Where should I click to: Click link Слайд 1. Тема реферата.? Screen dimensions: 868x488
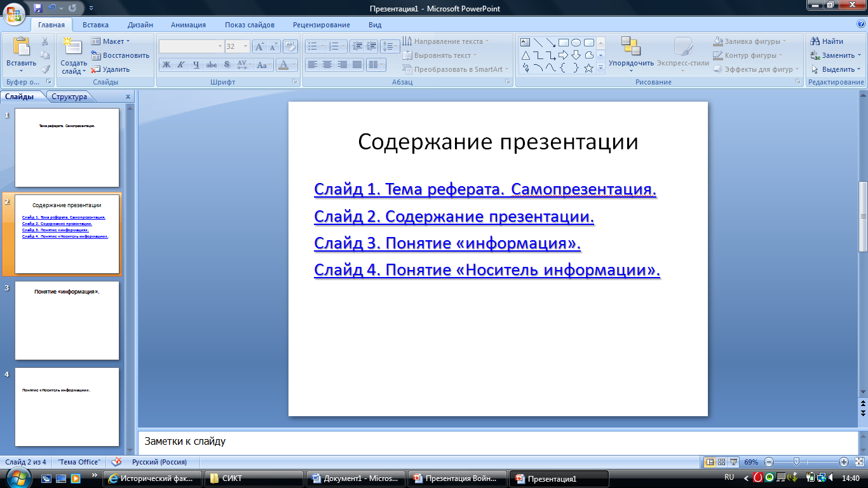[485, 189]
